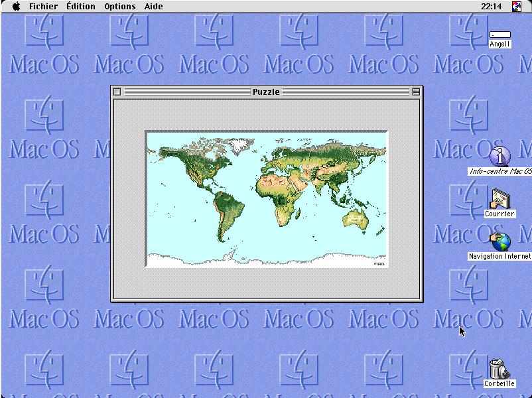Select the Courrier mail icon

(x=499, y=199)
